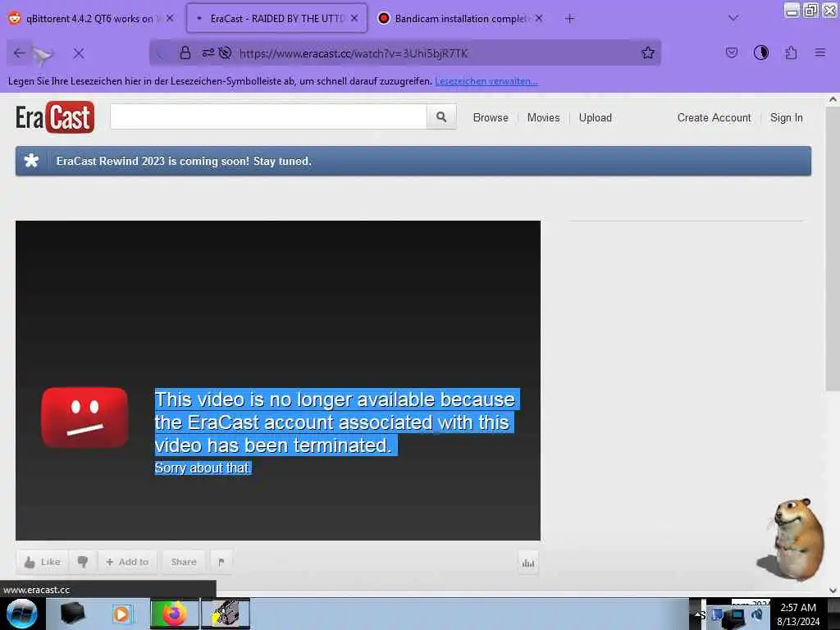Screen dimensions: 840x630
Task: Click the 'Sorry about that' text
Action: [203, 468]
